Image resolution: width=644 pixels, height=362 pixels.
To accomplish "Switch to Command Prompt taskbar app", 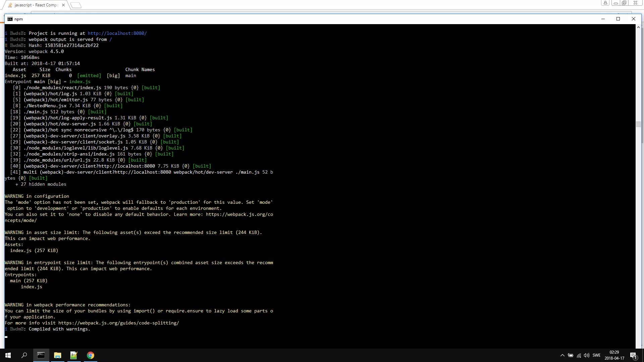I will click(41, 355).
